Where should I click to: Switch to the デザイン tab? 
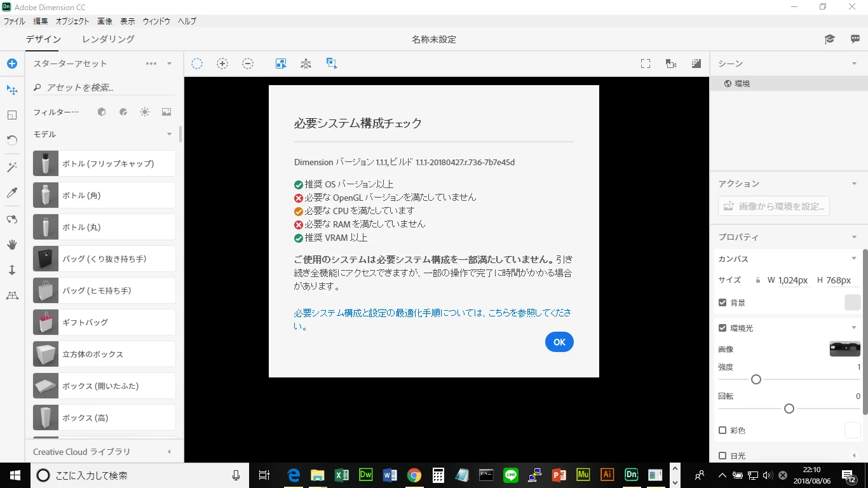[43, 39]
